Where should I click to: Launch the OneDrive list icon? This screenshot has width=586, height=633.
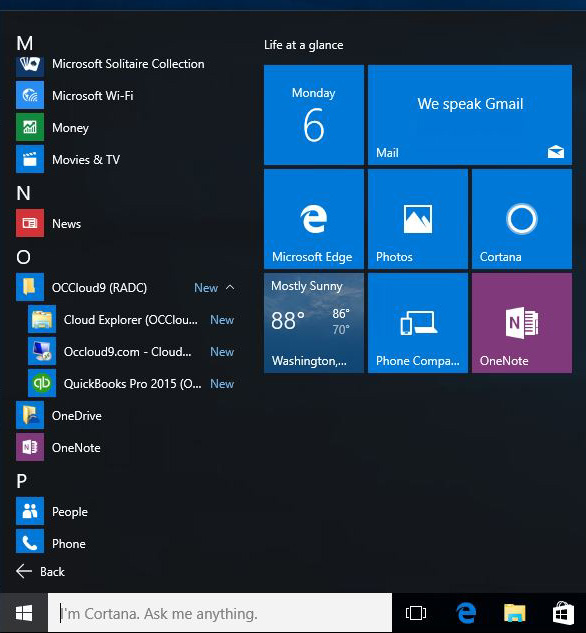point(30,415)
